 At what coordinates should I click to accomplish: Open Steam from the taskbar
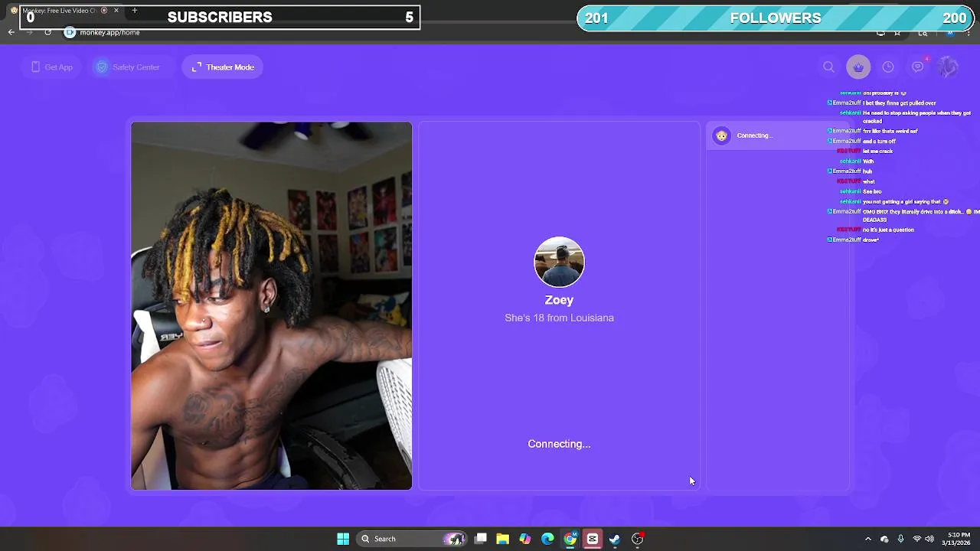tap(615, 539)
